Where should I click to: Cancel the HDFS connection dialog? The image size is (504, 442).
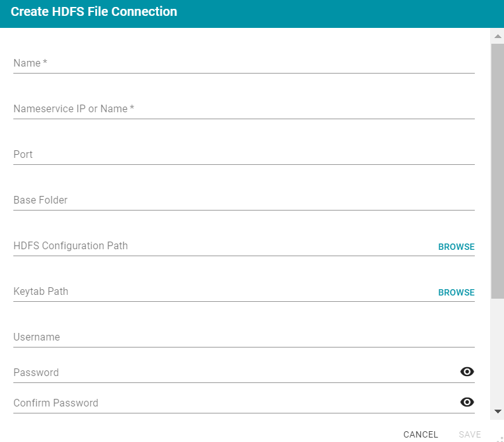pos(420,434)
